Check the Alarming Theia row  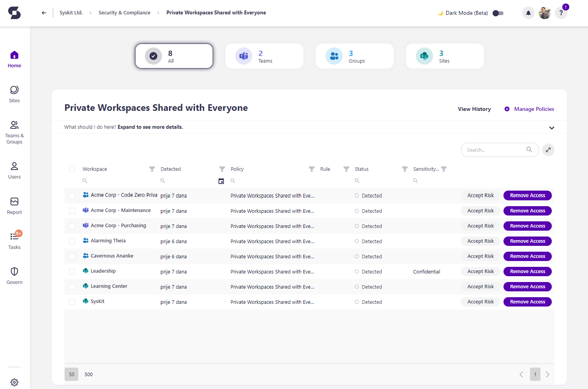point(72,241)
